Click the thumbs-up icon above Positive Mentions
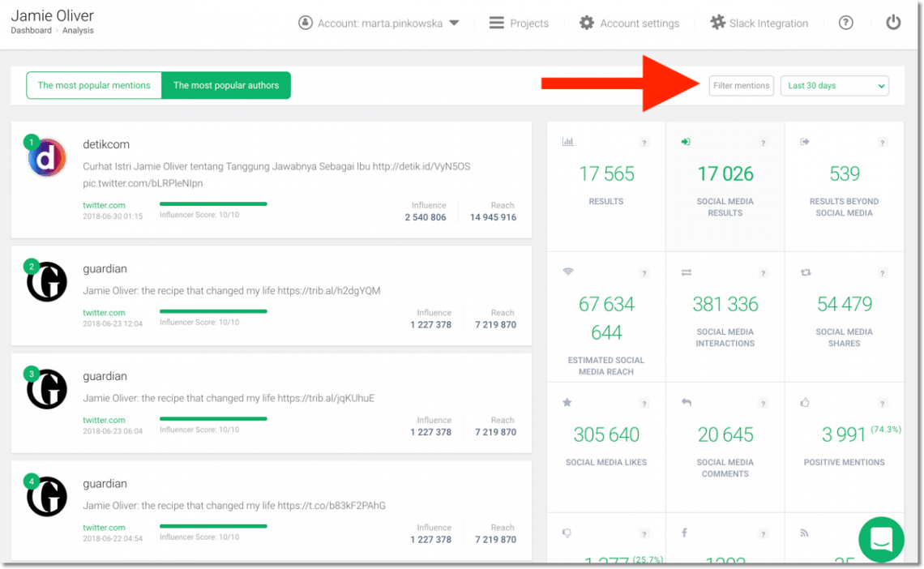Screen dimensions: 924x569 [805, 403]
